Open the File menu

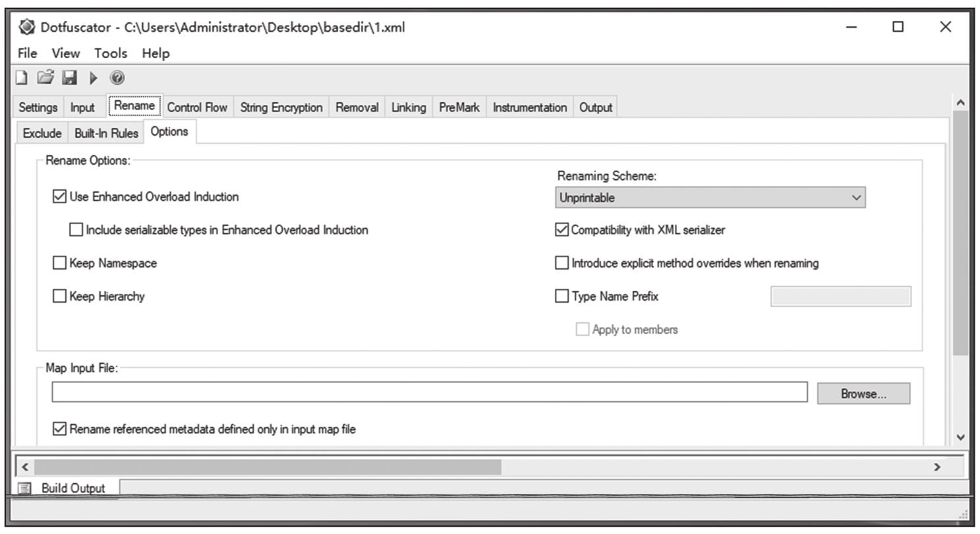coord(28,53)
